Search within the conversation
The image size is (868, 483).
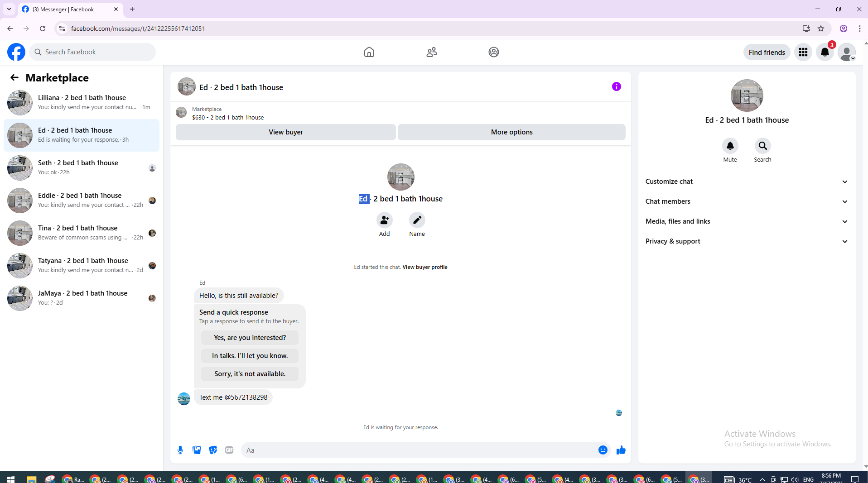point(762,146)
